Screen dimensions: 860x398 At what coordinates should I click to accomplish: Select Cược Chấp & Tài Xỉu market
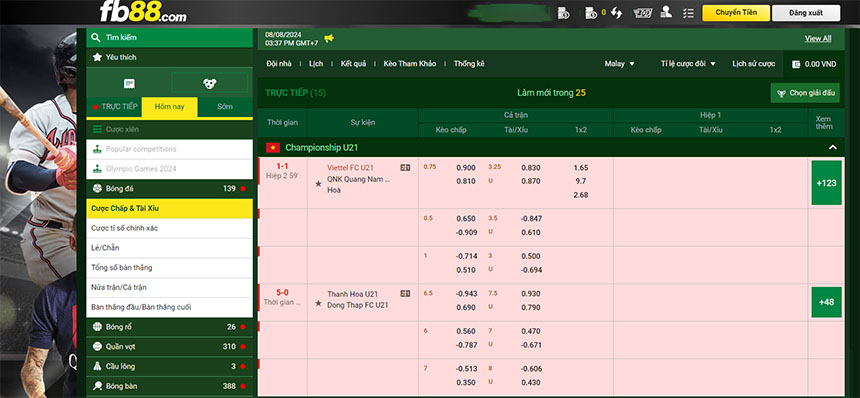169,208
